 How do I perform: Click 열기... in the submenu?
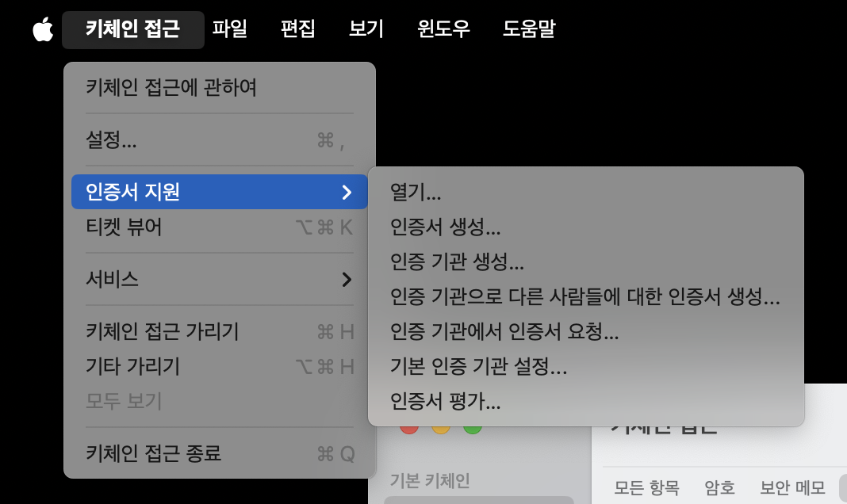coord(586,192)
